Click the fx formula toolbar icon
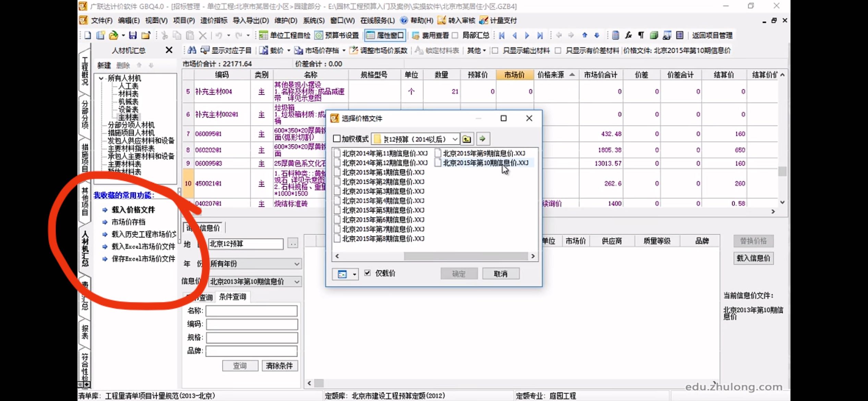This screenshot has width=868, height=401. click(628, 35)
